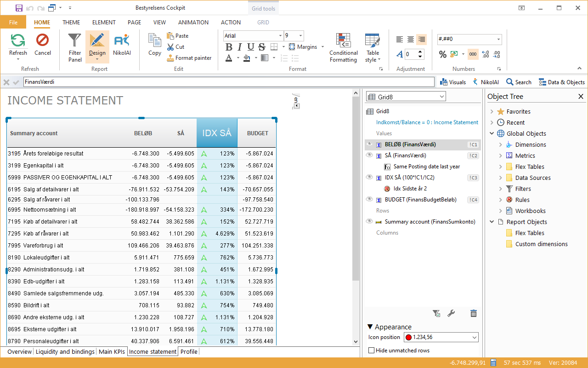The height and width of the screenshot is (368, 588).
Task: Toggle visibility of BUDGET (FinansBudgetBeløb)
Action: pos(369,199)
